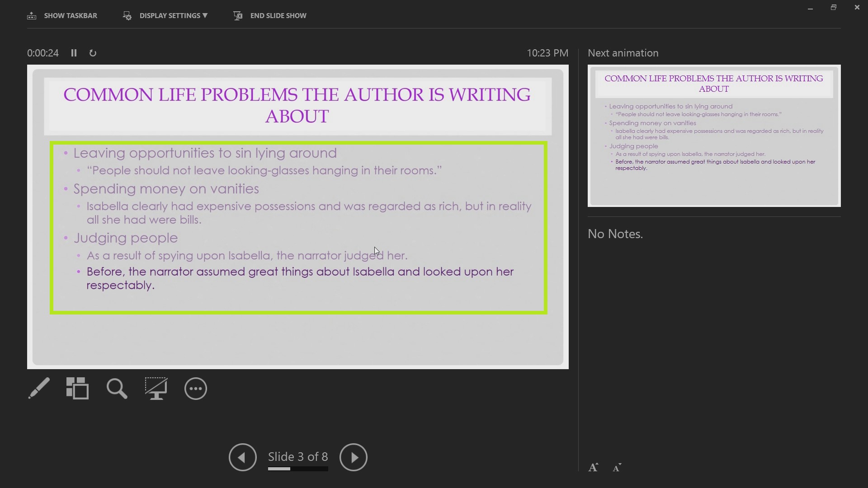Click the looking-glasses quotation line

(x=264, y=170)
